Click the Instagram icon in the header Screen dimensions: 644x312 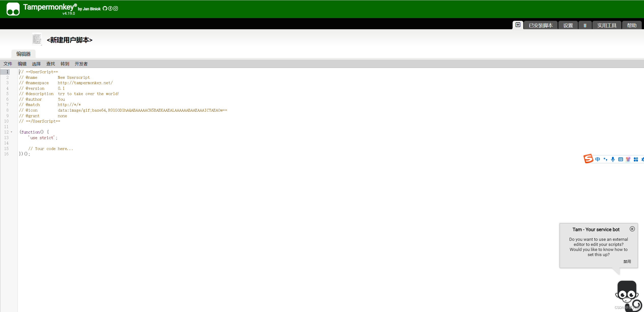pos(116,9)
